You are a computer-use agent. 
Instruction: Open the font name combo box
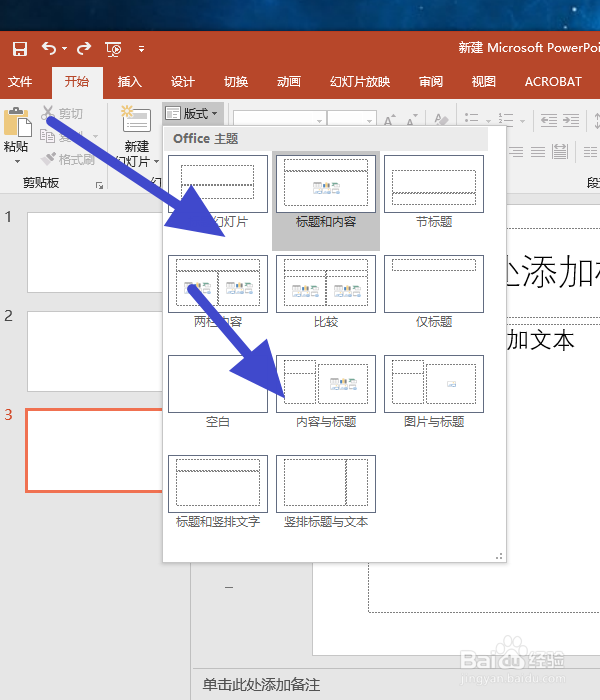click(x=279, y=119)
